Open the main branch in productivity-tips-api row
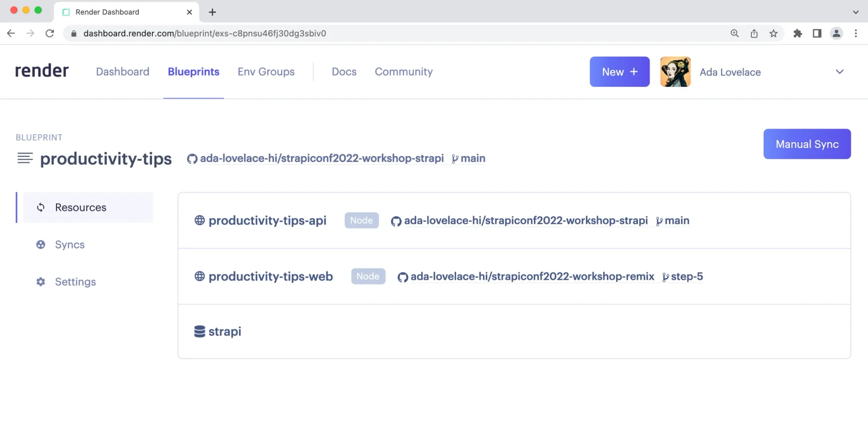This screenshot has width=868, height=421. tap(677, 221)
